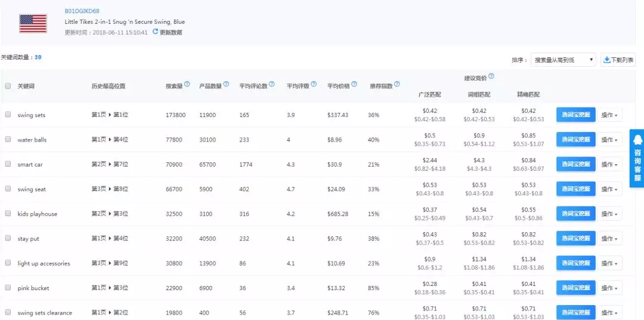644x320 pixels.
Task: Click 选词宝挖掘 button for kids playhouse
Action: click(576, 214)
